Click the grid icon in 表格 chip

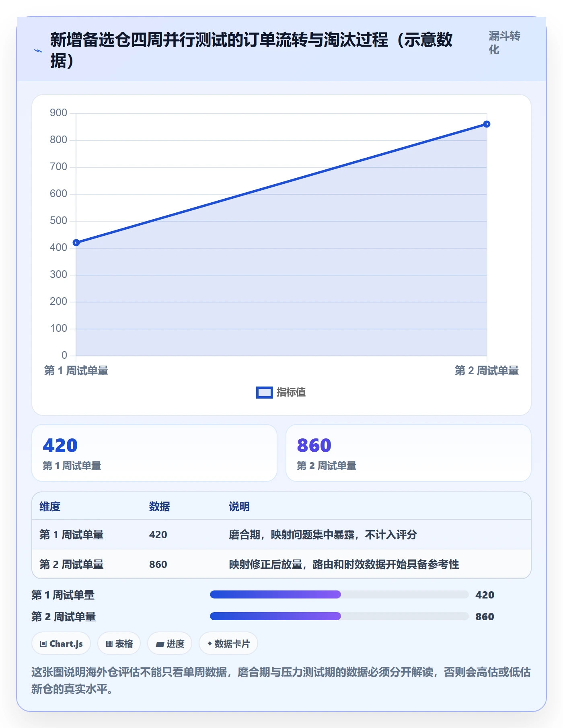tap(109, 644)
